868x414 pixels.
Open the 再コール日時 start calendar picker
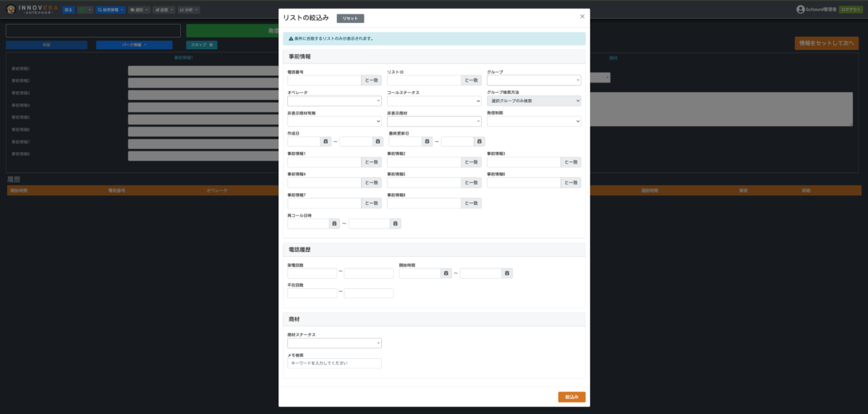coord(334,224)
